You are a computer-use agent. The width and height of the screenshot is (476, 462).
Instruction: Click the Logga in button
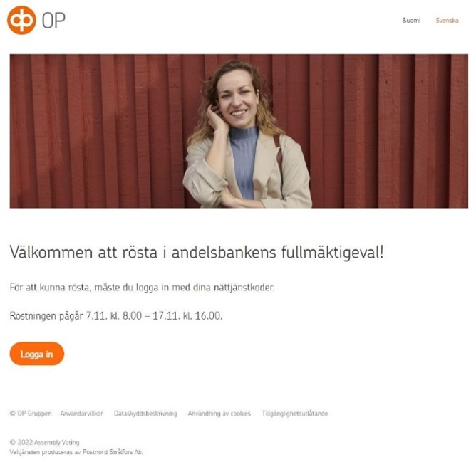click(37, 354)
